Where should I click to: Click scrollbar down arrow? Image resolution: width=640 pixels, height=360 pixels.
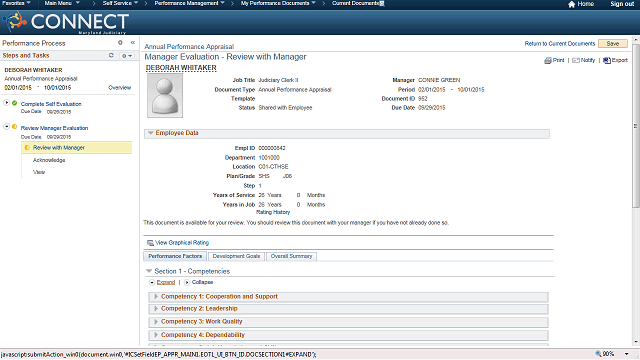pyautogui.click(x=636, y=342)
